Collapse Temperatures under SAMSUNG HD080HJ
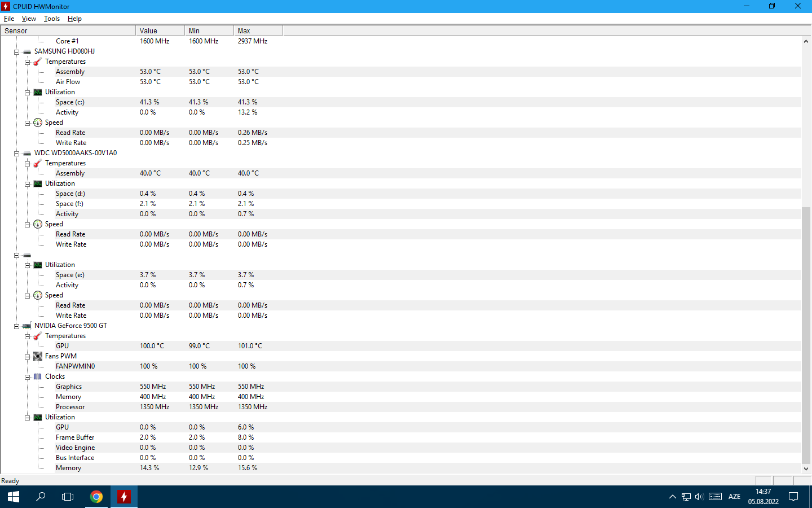This screenshot has height=508, width=812. 27,62
